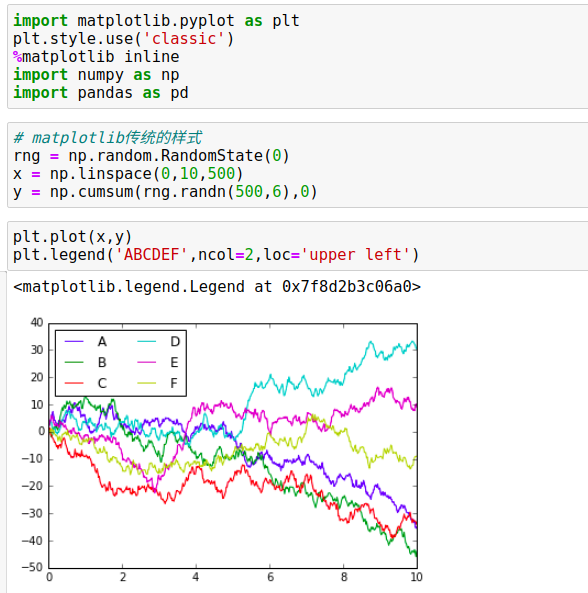Image resolution: width=588 pixels, height=593 pixels.
Task: Click legend label 'B' in the plot
Action: 102,362
